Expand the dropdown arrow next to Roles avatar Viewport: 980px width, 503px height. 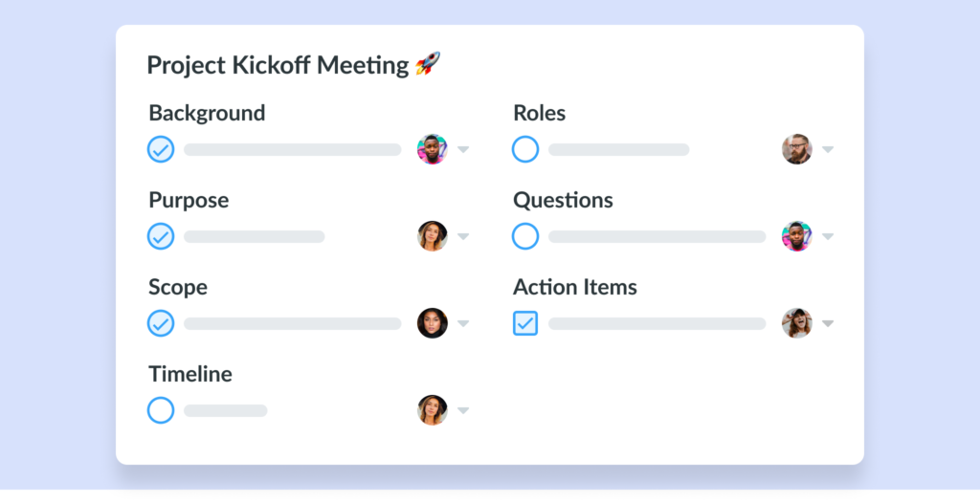coord(828,149)
